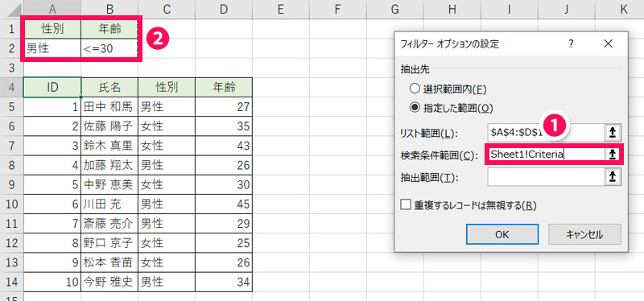Click the キャンセル button

[585, 234]
